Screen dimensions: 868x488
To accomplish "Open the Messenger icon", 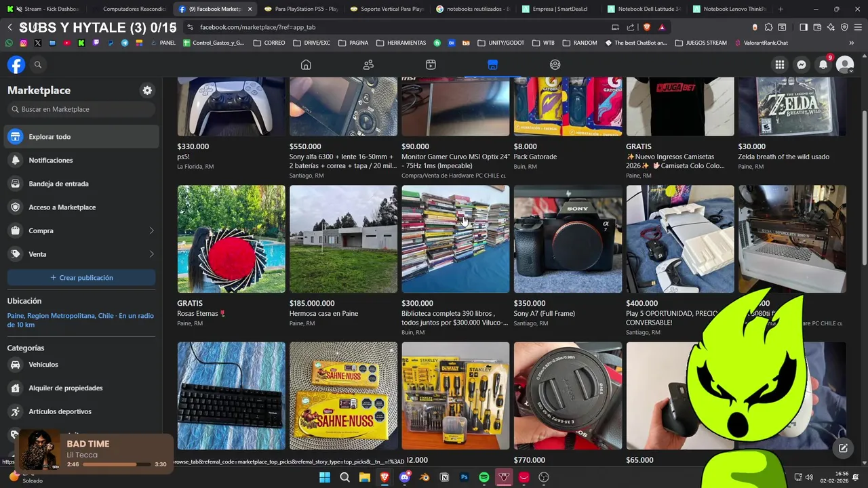I will point(802,64).
